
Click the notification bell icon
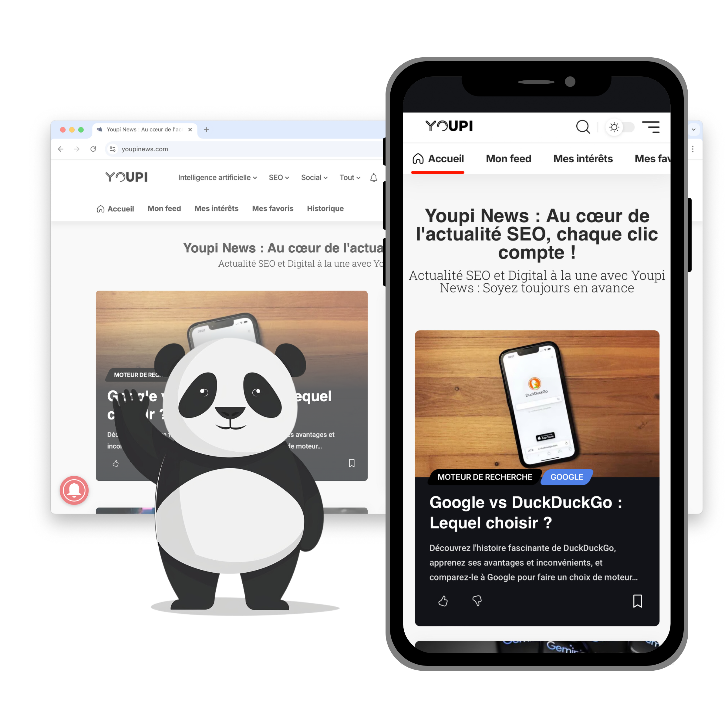click(x=372, y=179)
